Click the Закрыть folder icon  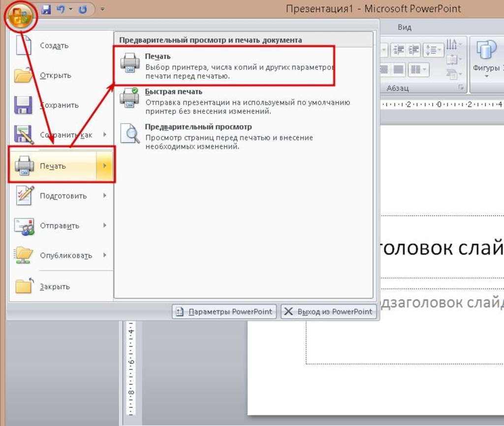point(25,285)
